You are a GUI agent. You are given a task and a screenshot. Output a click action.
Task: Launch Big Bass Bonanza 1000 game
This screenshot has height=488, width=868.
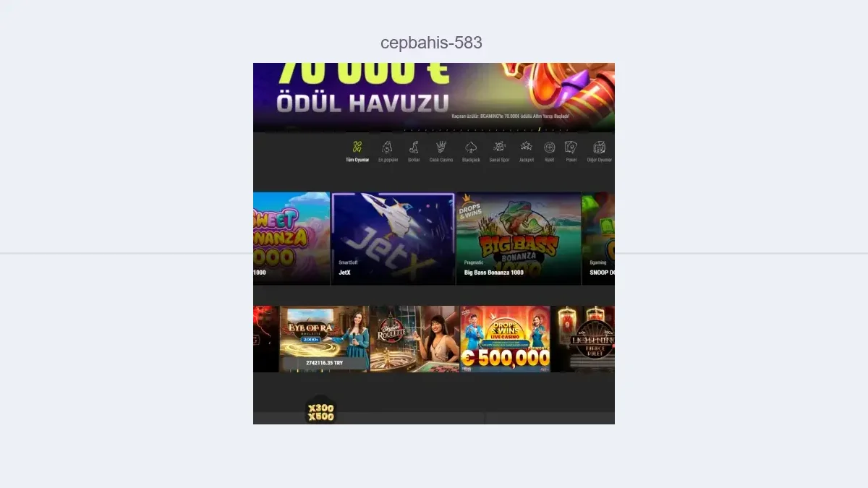coord(519,239)
